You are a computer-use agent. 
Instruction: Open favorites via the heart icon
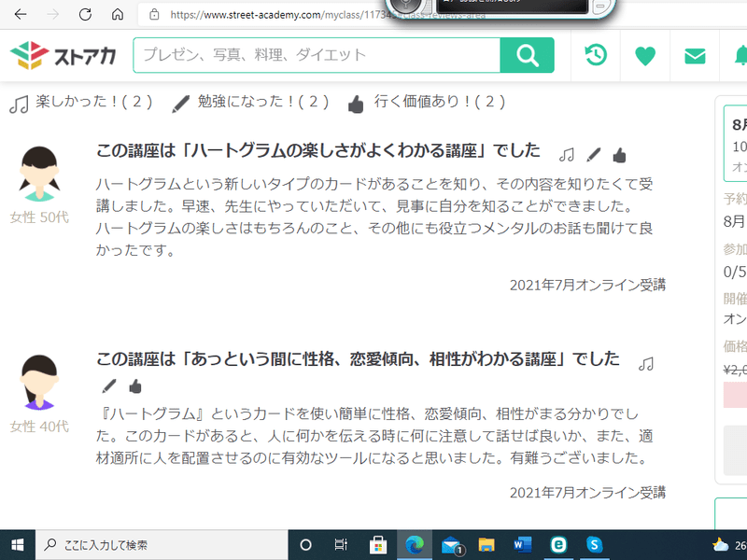[x=645, y=56]
